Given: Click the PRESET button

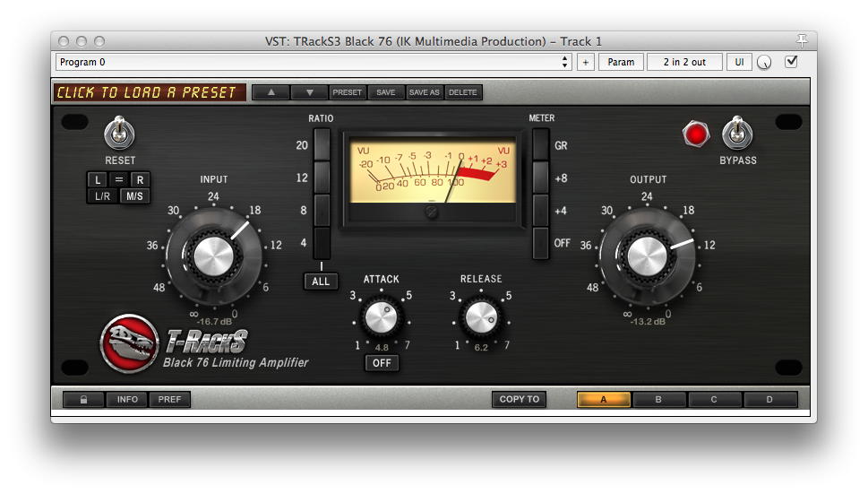Looking at the screenshot, I should (x=347, y=92).
